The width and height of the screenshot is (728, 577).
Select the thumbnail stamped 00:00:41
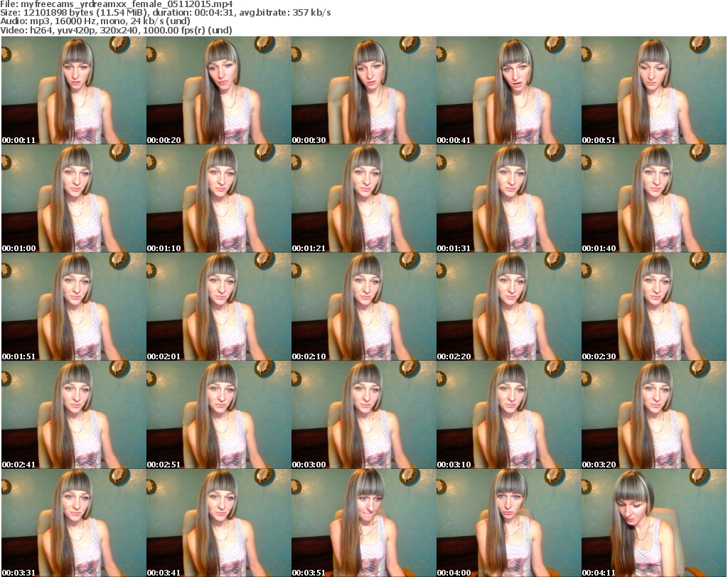[508, 90]
